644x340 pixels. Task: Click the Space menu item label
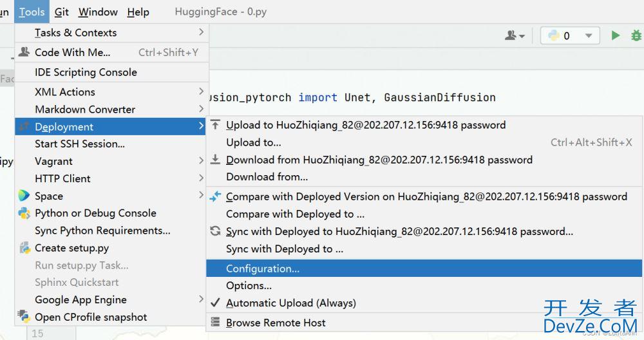pos(49,196)
